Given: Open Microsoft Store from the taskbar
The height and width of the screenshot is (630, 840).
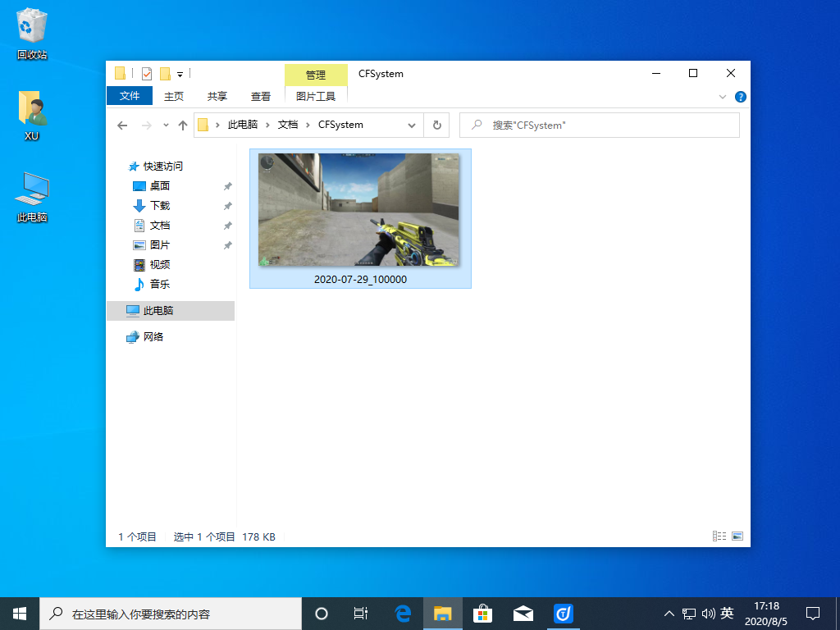Looking at the screenshot, I should (482, 613).
